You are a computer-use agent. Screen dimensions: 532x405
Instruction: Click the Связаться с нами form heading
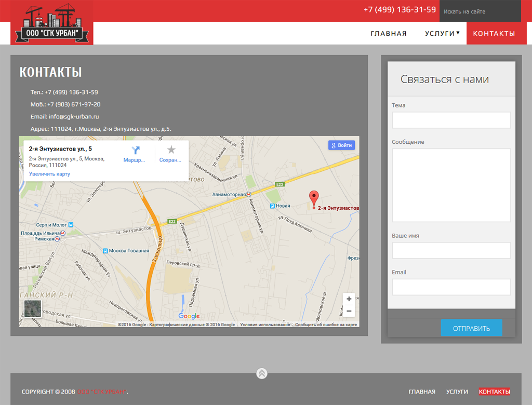445,79
